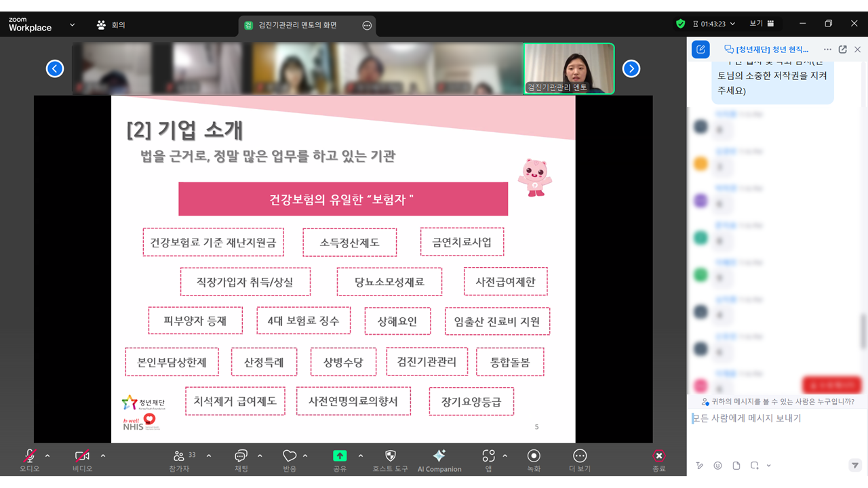
Task: Click the green 공유 share screen icon
Action: pyautogui.click(x=340, y=456)
